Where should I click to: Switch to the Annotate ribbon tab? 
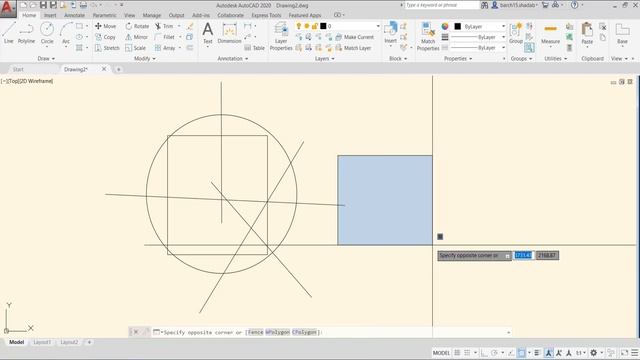[74, 15]
